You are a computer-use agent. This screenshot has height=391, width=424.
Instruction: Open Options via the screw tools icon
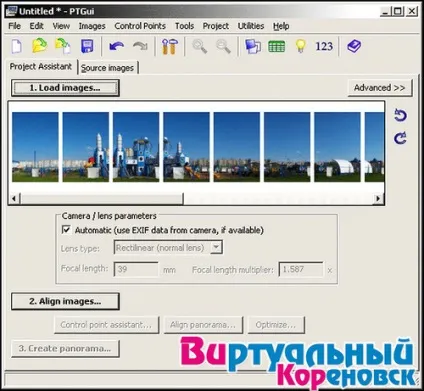tap(170, 46)
